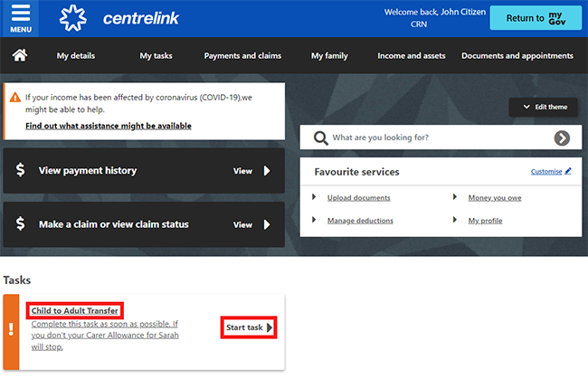
Task: Go to home via house icon
Action: 20,55
